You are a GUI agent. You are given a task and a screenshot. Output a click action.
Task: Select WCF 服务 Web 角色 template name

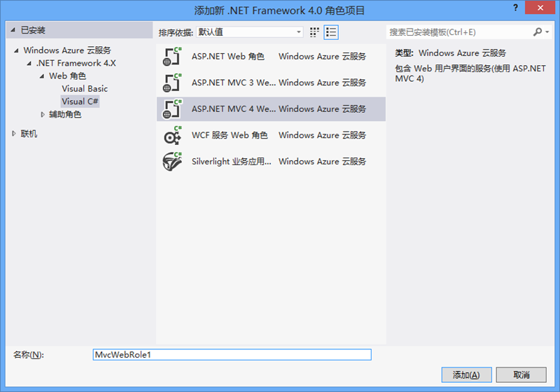coord(230,135)
